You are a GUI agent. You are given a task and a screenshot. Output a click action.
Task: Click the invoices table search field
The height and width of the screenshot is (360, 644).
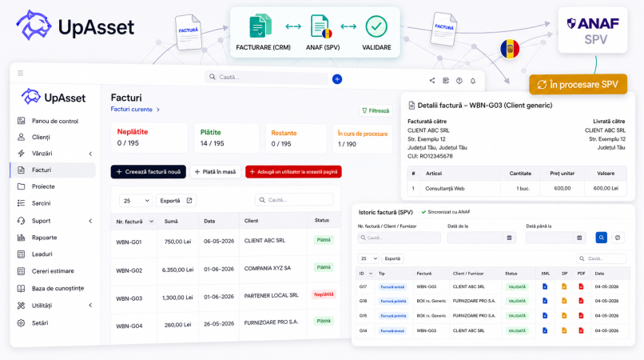tap(294, 200)
